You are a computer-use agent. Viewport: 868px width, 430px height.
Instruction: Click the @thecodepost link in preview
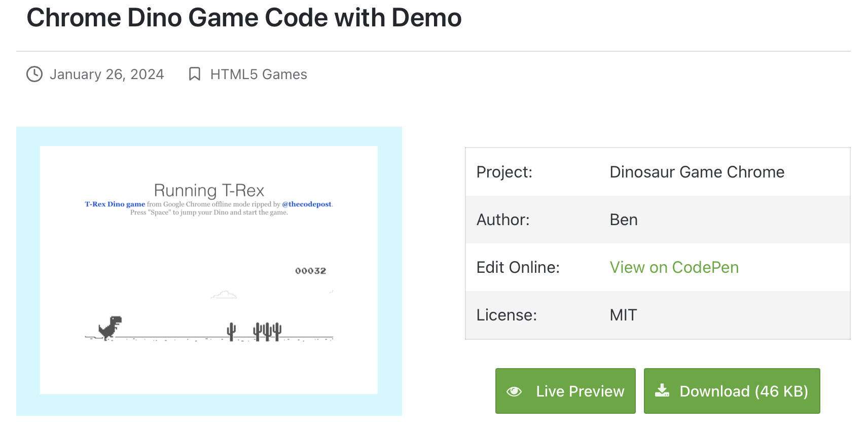click(307, 204)
